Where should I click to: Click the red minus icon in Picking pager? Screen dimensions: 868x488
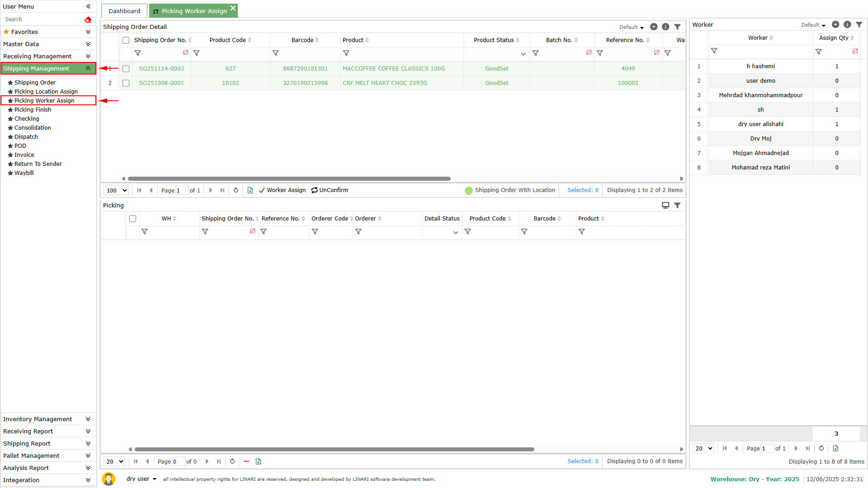[246, 461]
